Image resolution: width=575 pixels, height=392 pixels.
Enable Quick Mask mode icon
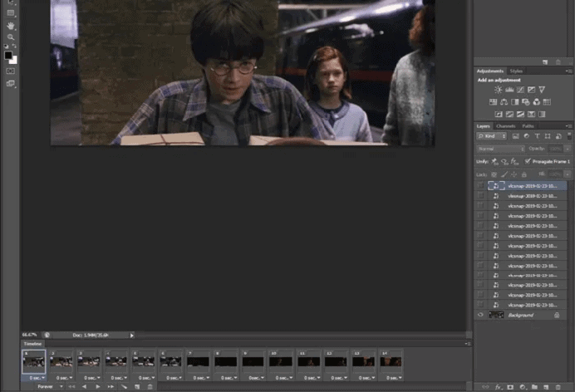click(x=11, y=71)
